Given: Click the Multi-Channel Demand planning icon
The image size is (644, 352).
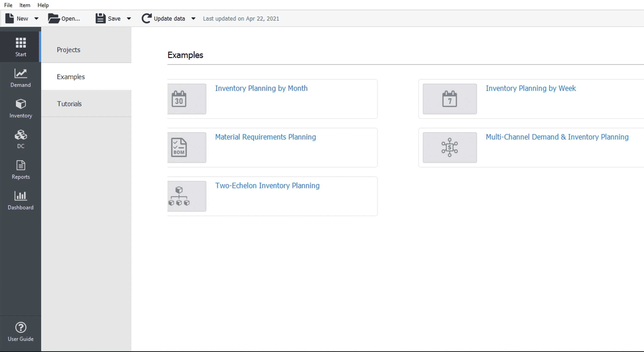Looking at the screenshot, I should click(x=449, y=147).
